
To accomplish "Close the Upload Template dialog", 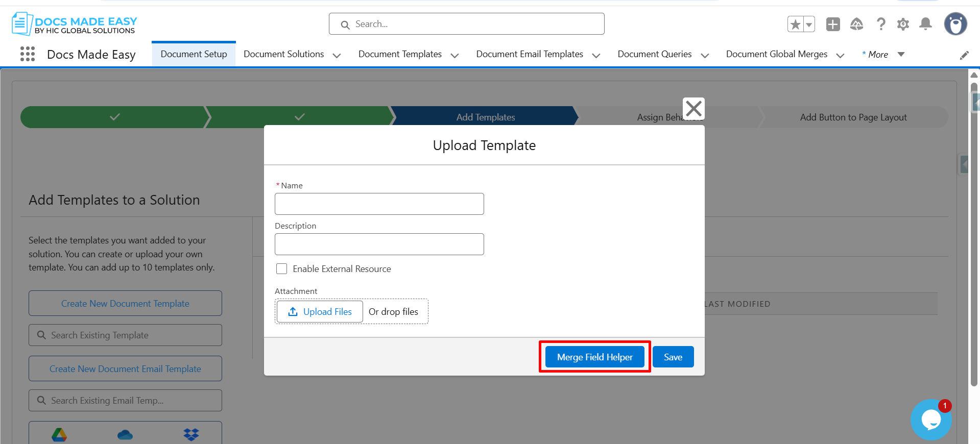I will point(694,108).
